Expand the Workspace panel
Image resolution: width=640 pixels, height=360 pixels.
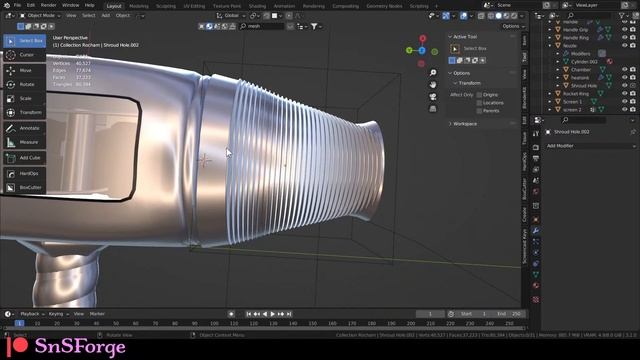[450, 124]
